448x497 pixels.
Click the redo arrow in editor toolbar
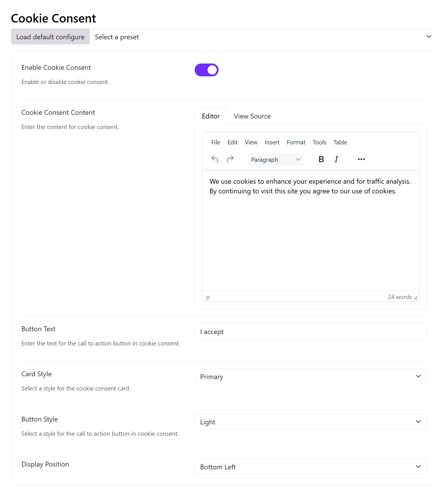coord(230,159)
